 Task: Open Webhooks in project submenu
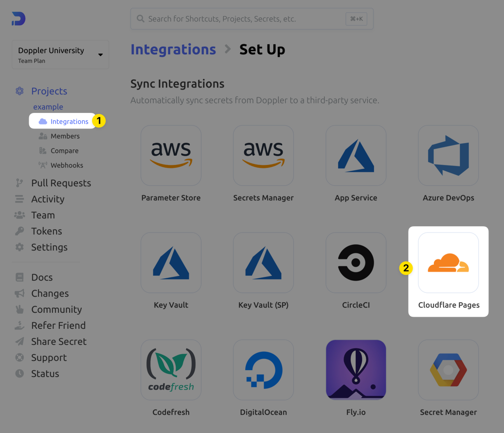click(67, 165)
